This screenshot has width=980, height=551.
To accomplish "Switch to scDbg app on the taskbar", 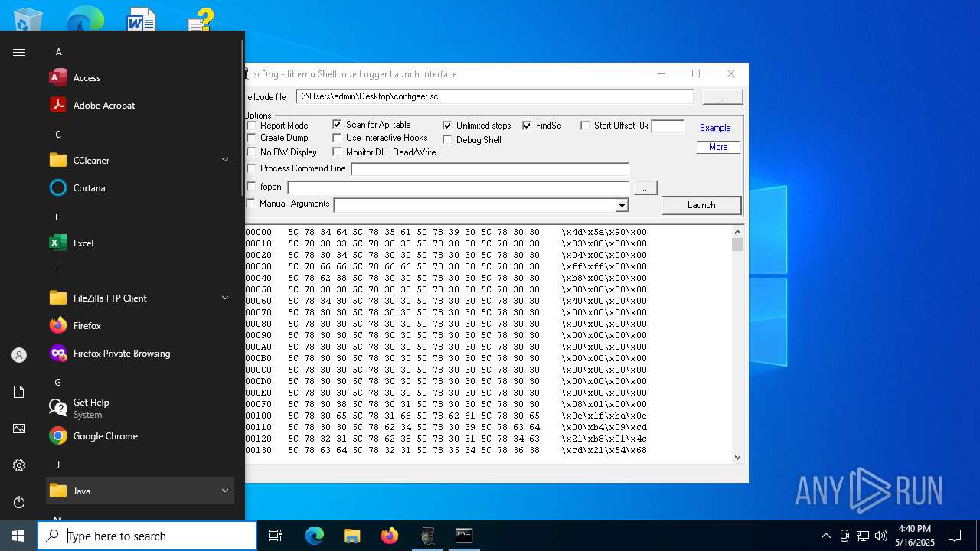I will point(426,536).
